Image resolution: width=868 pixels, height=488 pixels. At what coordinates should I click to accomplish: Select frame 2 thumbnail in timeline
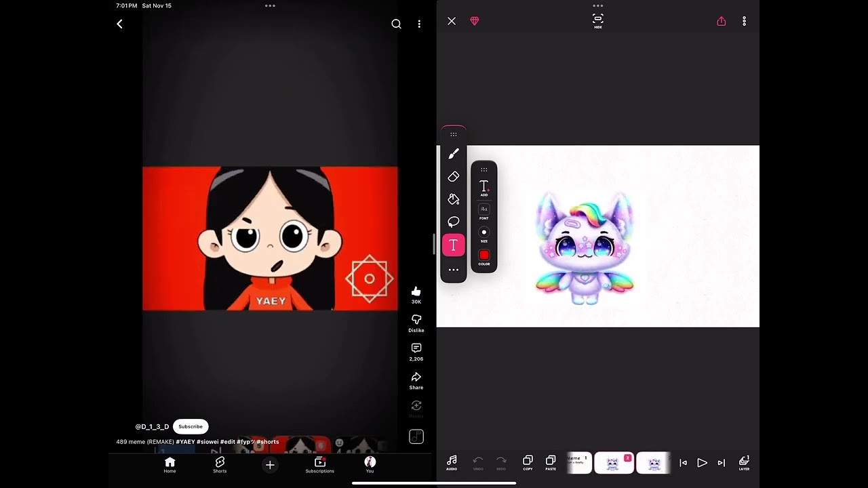coord(614,463)
